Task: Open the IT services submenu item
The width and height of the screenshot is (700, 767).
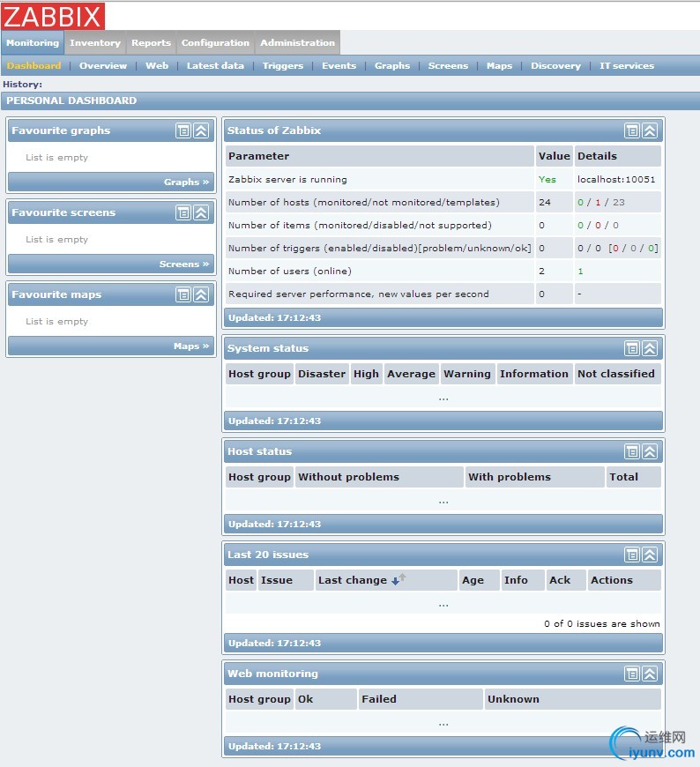Action: pos(627,65)
